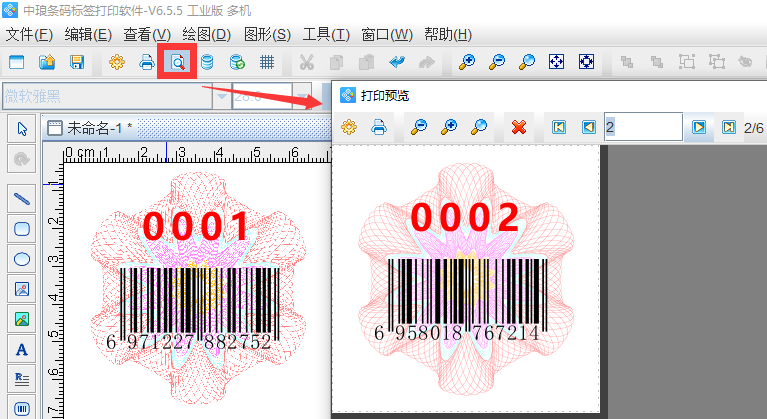Click database with green check icon
Viewport: 767px width, 419px height.
pos(237,62)
